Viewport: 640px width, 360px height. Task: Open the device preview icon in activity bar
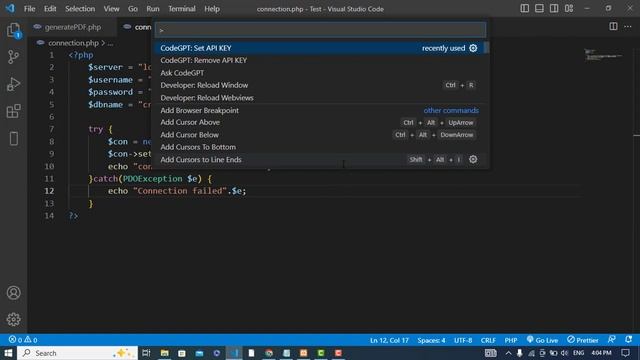click(13, 138)
